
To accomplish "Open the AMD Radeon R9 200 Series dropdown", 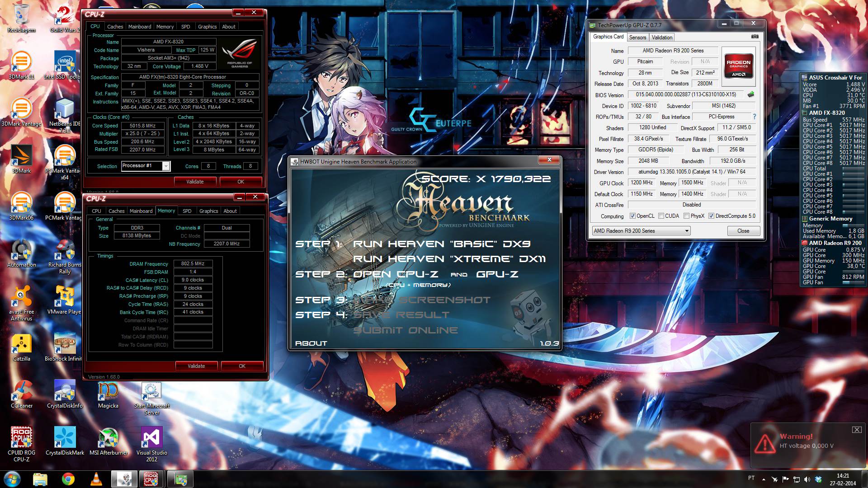I will 641,231.
